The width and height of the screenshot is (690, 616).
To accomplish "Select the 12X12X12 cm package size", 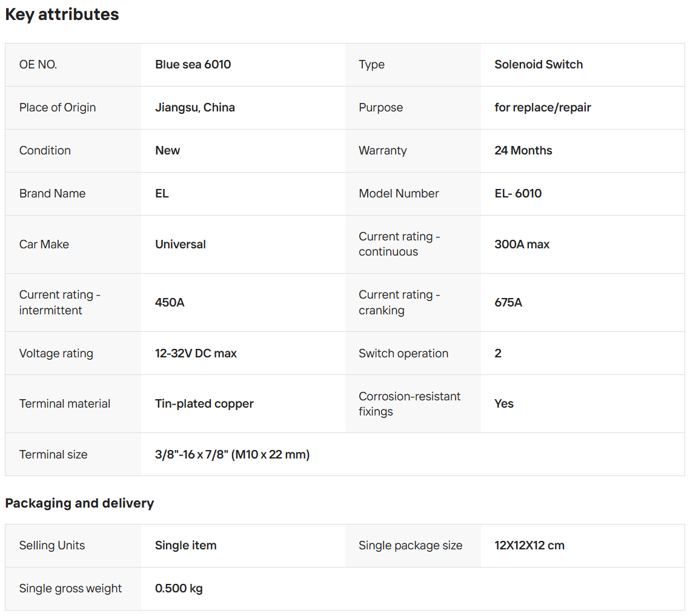I will point(529,545).
